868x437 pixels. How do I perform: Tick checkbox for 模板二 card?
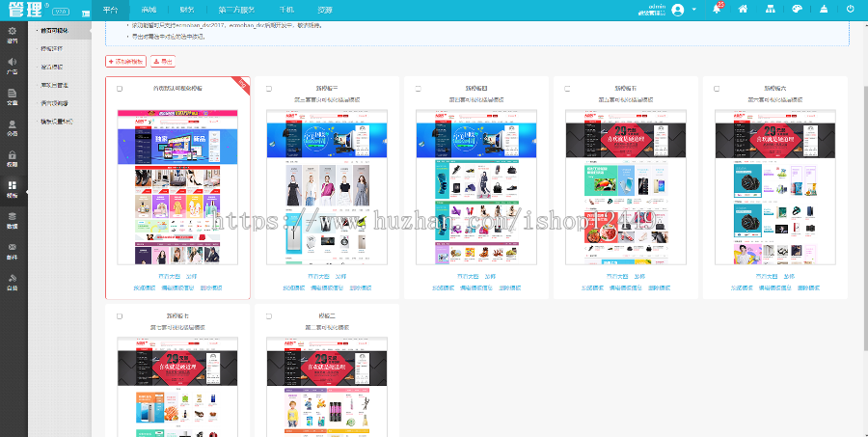coord(269,316)
